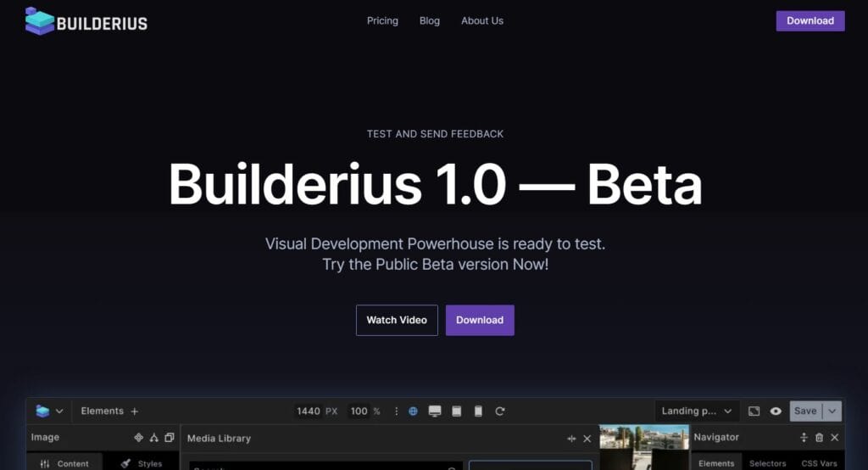The image size is (868, 470).
Task: Click the diamond component icon in Image panel
Action: (x=138, y=437)
